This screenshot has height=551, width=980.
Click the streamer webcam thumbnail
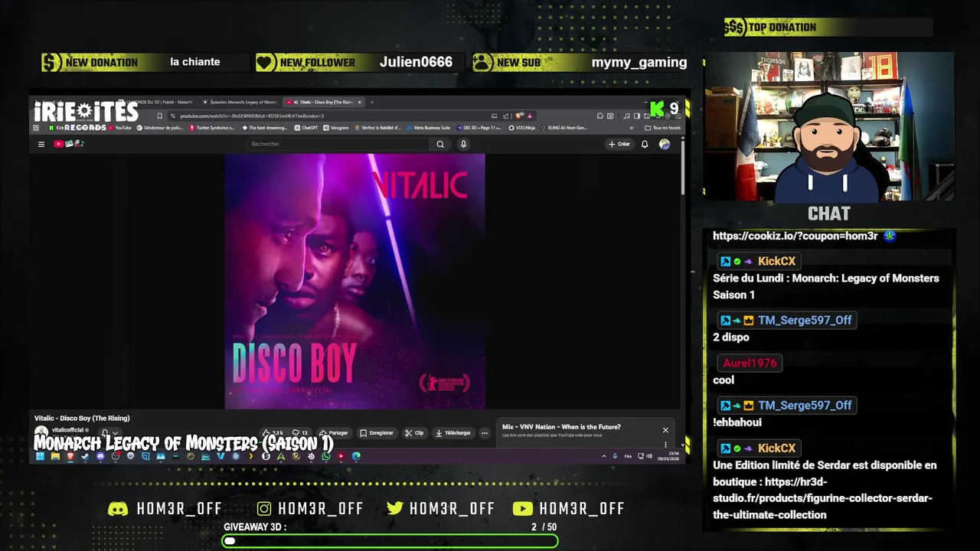point(828,126)
